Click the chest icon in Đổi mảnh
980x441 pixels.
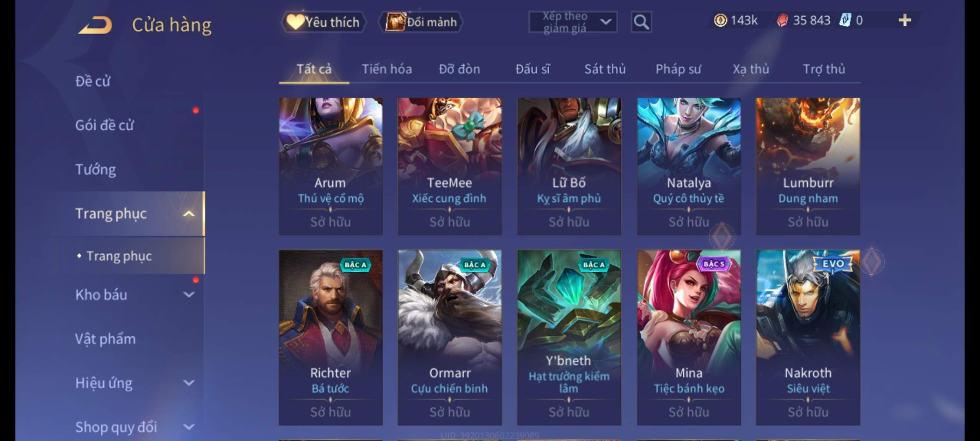pyautogui.click(x=395, y=22)
